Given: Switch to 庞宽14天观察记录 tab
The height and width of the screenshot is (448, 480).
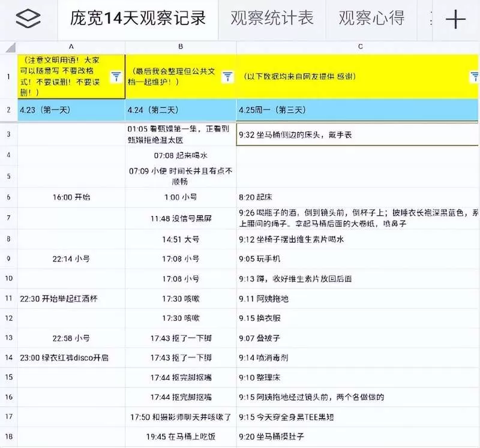Looking at the screenshot, I should click(x=138, y=19).
